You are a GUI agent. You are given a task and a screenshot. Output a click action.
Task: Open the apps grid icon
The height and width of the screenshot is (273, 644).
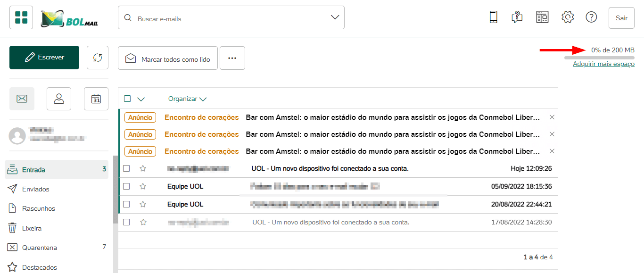click(x=21, y=17)
